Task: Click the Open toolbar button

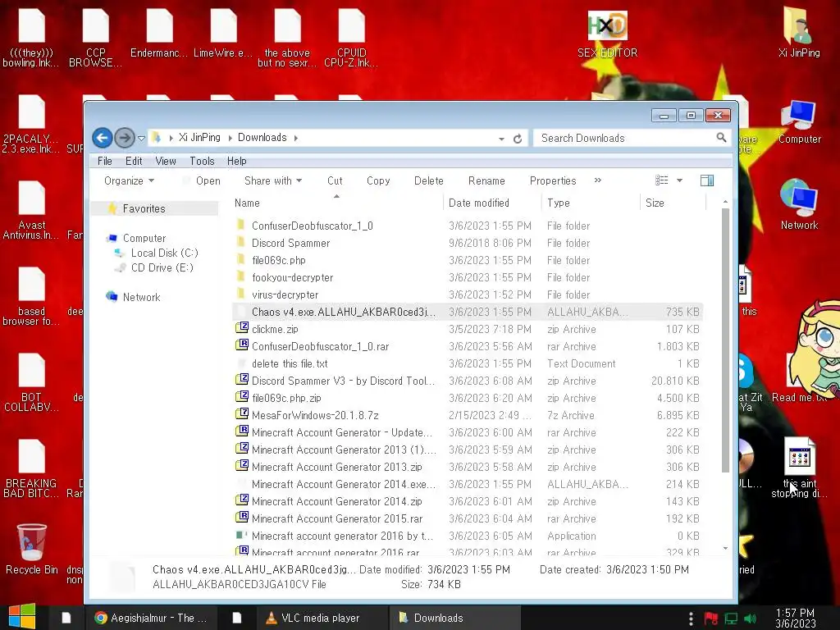Action: (202, 181)
